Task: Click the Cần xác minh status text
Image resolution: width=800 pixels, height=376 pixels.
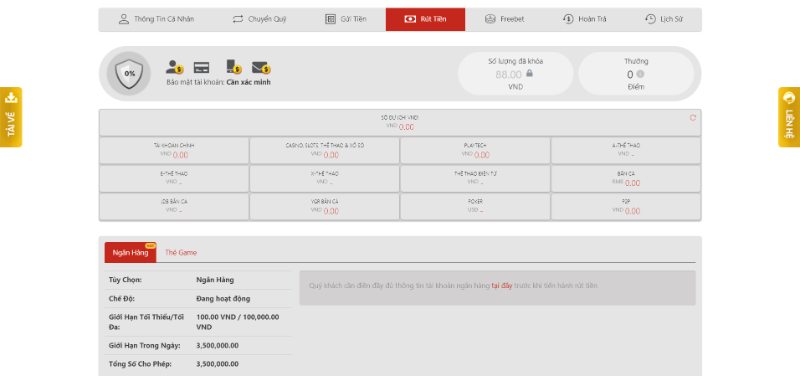Action: 248,82
